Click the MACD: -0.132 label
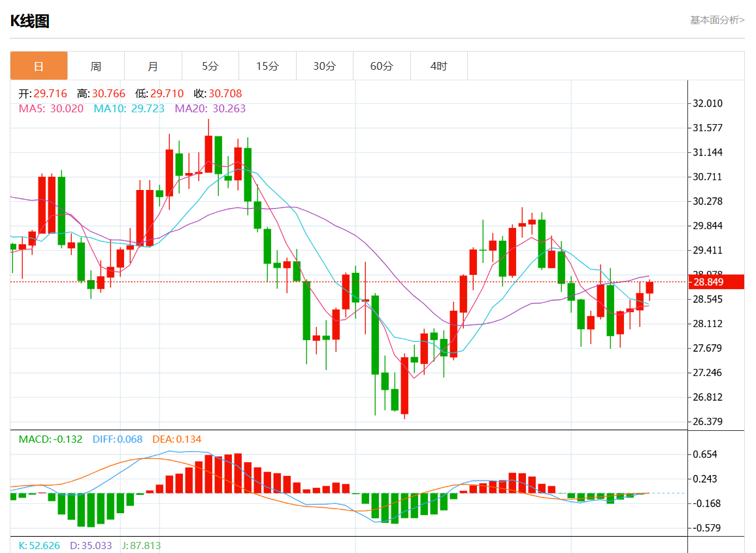Viewport: 756px width, 553px height. point(50,439)
